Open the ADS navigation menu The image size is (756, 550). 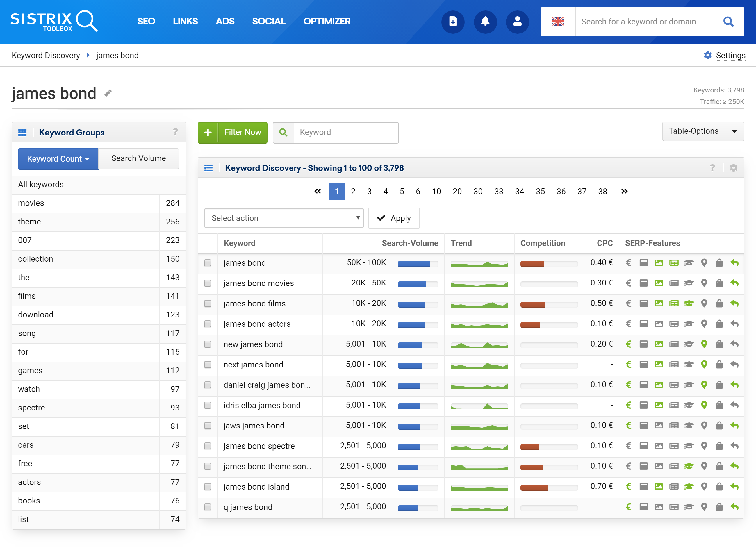(x=225, y=21)
